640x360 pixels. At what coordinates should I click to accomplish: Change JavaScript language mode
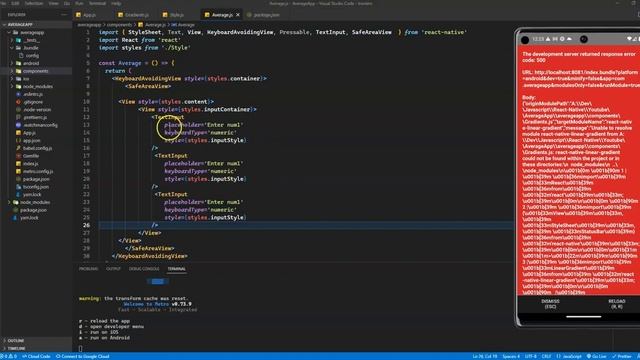click(569, 356)
